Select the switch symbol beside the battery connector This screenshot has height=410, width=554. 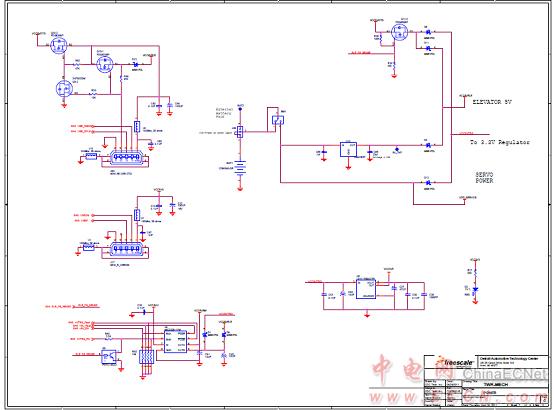278,120
